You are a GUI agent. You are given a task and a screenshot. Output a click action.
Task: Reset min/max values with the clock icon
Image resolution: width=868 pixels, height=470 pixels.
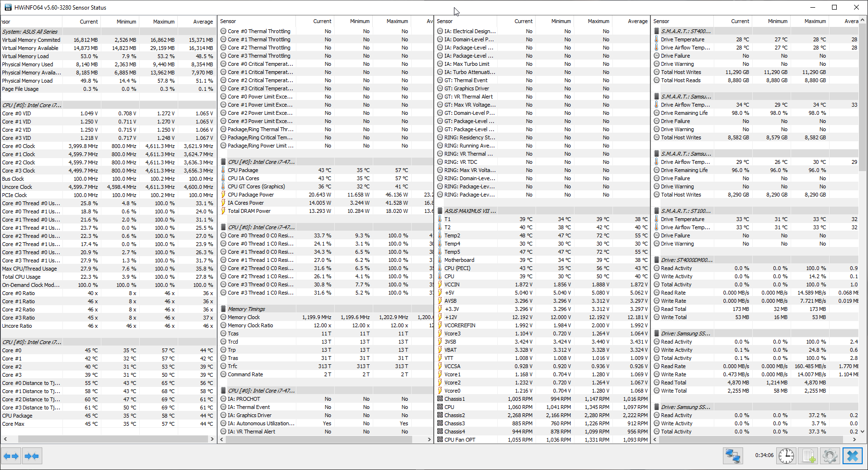(786, 456)
